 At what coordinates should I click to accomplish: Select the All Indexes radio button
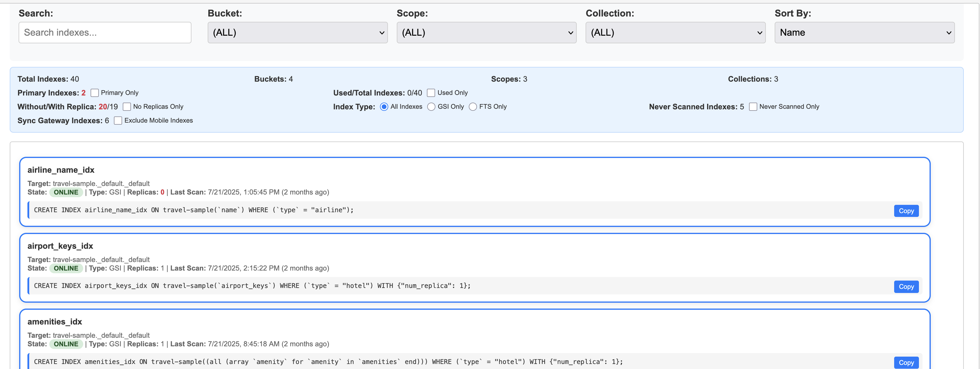(384, 107)
